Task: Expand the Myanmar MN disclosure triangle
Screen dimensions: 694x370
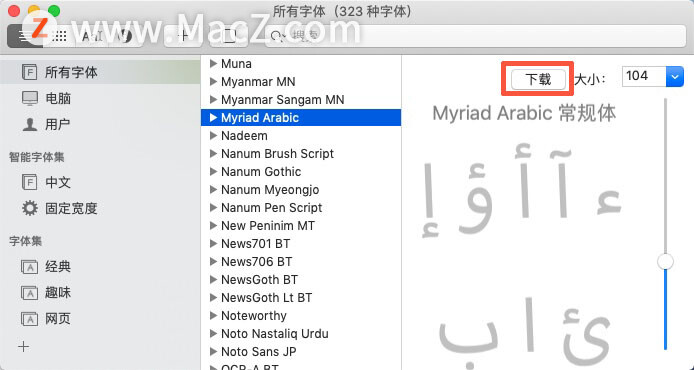Action: point(213,81)
